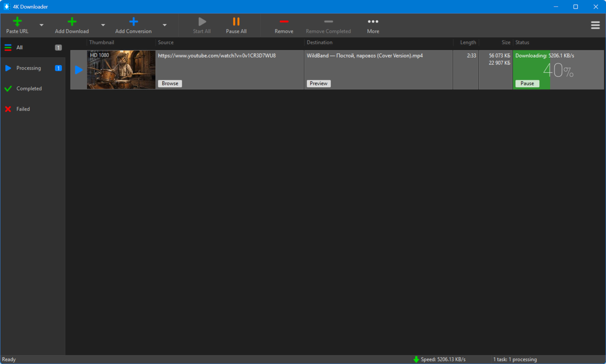Click the Downloading: 5206.1 KB/s status text
Viewport: 606px width, 364px height.
pos(544,56)
